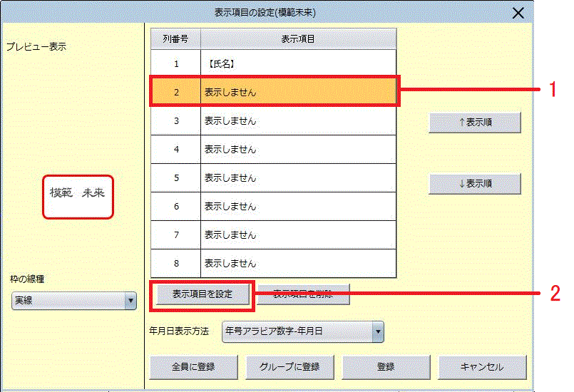
Task: Select row 8 表示しません
Action: 274,264
